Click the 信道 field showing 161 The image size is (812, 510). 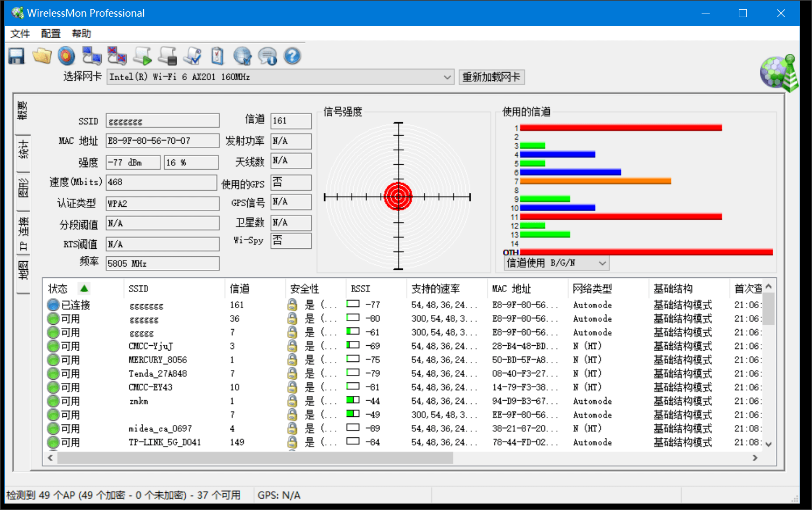(291, 121)
